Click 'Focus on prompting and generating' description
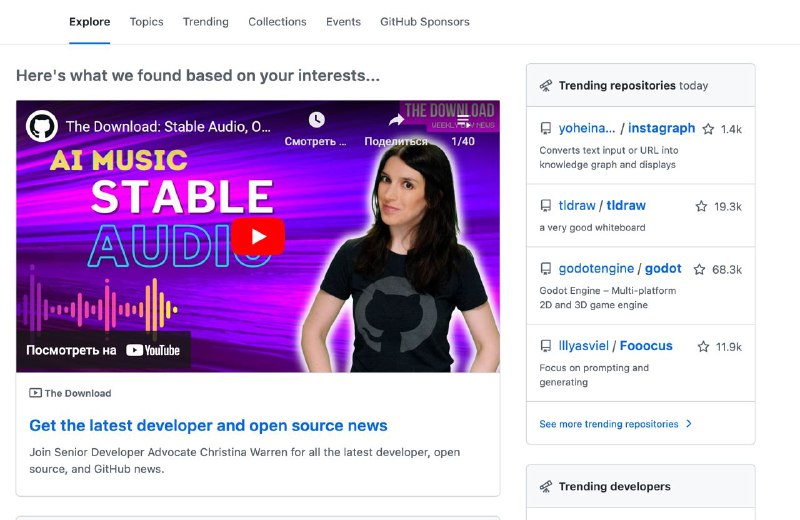 pyautogui.click(x=594, y=375)
